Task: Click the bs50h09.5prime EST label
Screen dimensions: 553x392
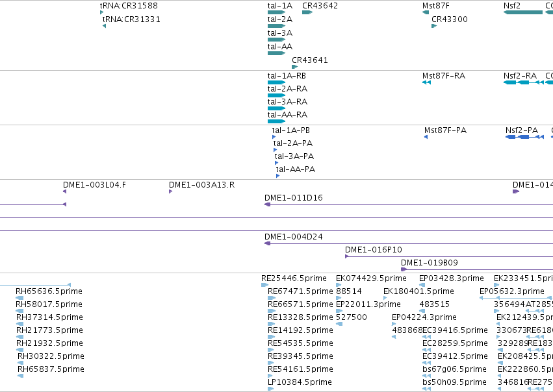Action: (455, 382)
